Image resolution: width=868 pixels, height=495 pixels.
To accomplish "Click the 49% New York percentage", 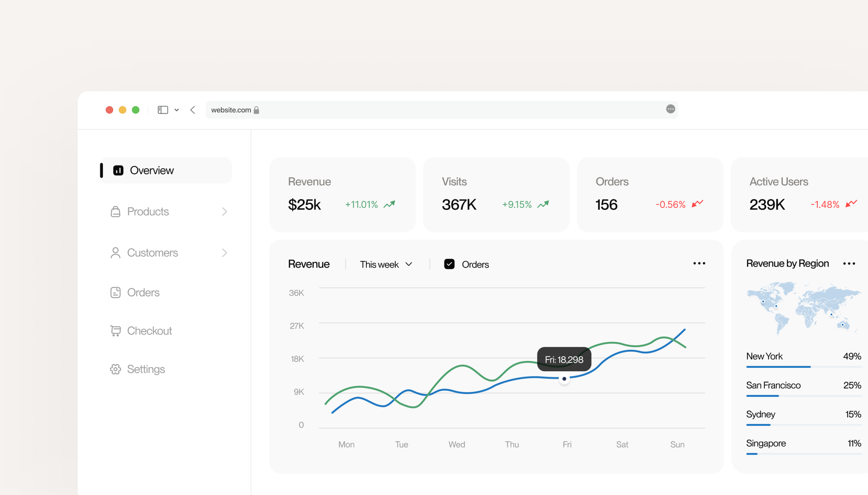I will coord(852,356).
